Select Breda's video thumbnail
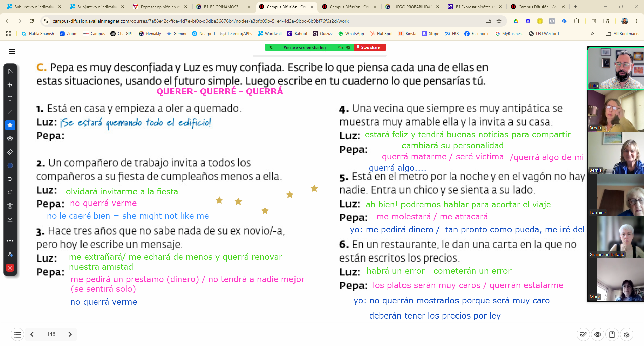Image resolution: width=644 pixels, height=346 pixels. tap(616, 111)
